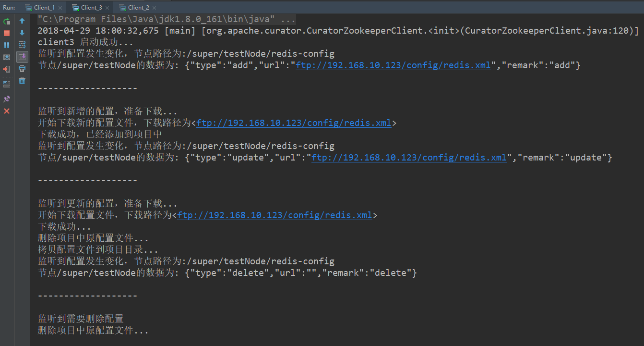Click the 2018-04-29 18:00:32,675 log line
Image resolution: width=644 pixels, height=346 pixels.
point(338,31)
